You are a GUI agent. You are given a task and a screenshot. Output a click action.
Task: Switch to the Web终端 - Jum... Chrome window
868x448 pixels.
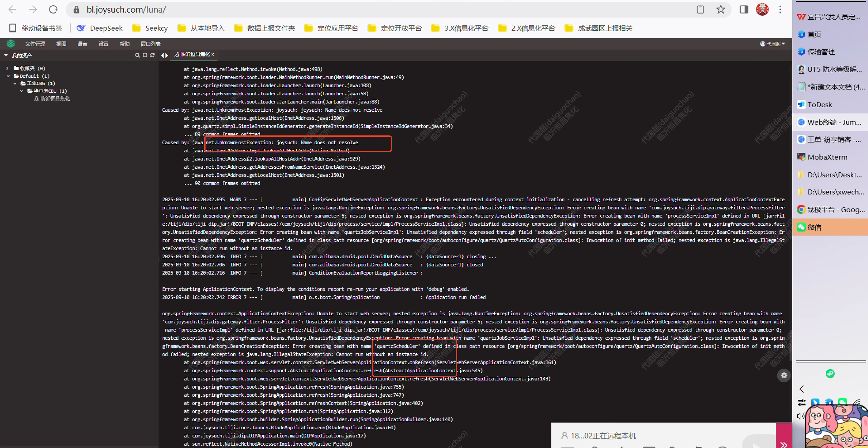[x=830, y=122]
